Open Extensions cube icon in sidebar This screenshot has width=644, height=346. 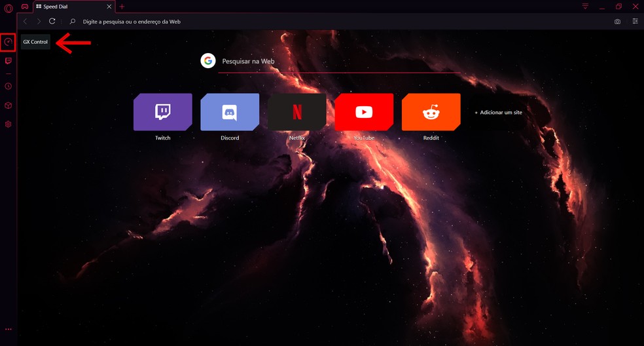click(x=9, y=106)
